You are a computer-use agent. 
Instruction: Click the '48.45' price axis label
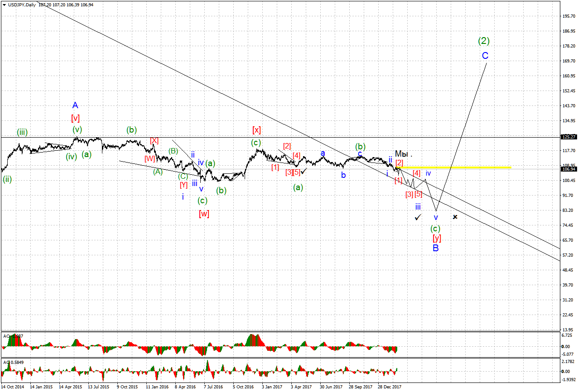pyautogui.click(x=568, y=270)
